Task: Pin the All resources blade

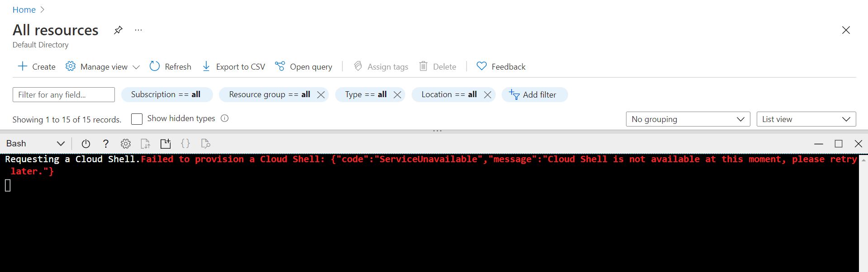Action: tap(118, 30)
